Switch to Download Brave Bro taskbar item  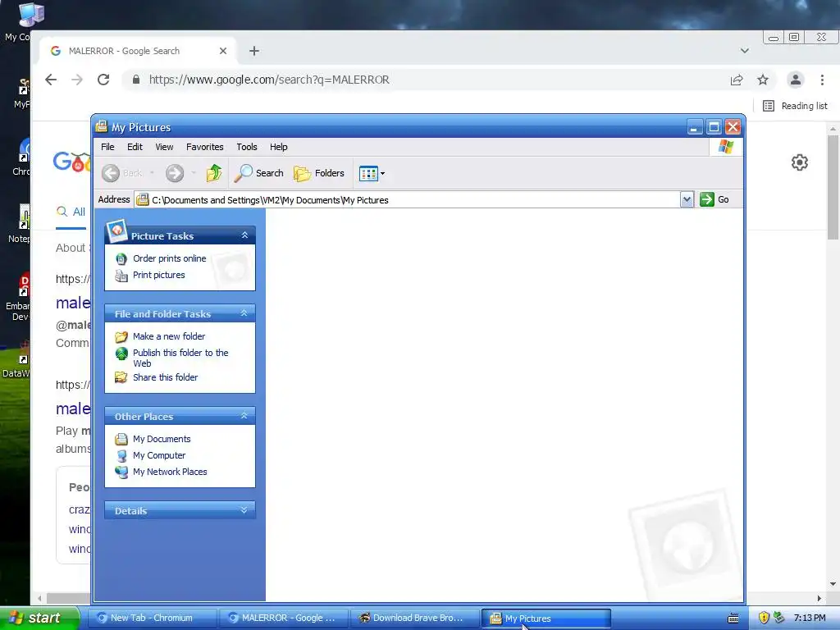(x=415, y=619)
